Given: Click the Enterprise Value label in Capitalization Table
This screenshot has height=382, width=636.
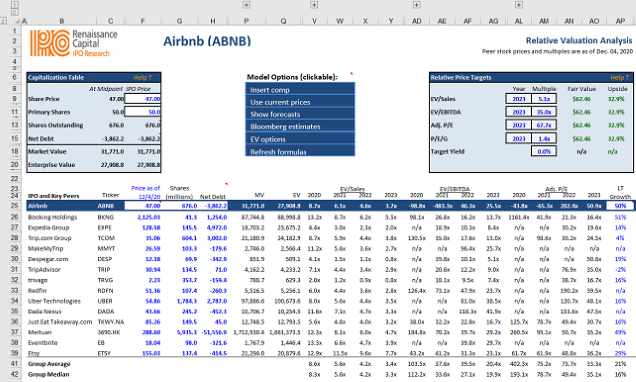Looking at the screenshot, I should coord(52,165).
